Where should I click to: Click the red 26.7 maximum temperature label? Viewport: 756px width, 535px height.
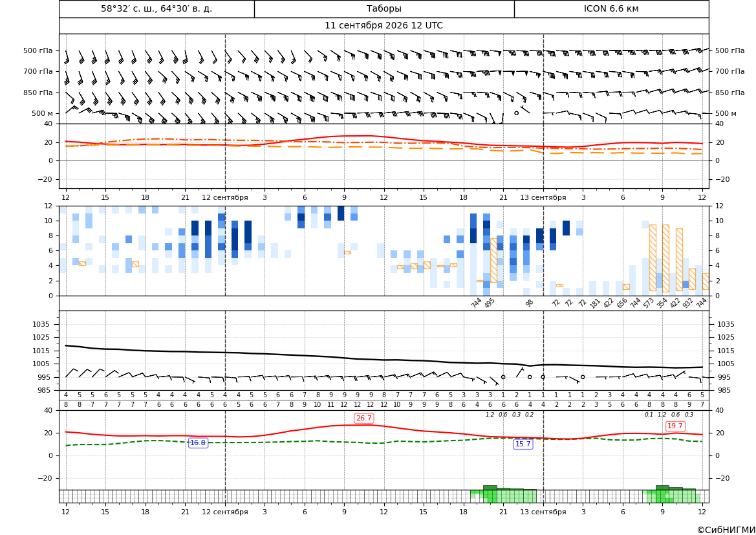(363, 419)
